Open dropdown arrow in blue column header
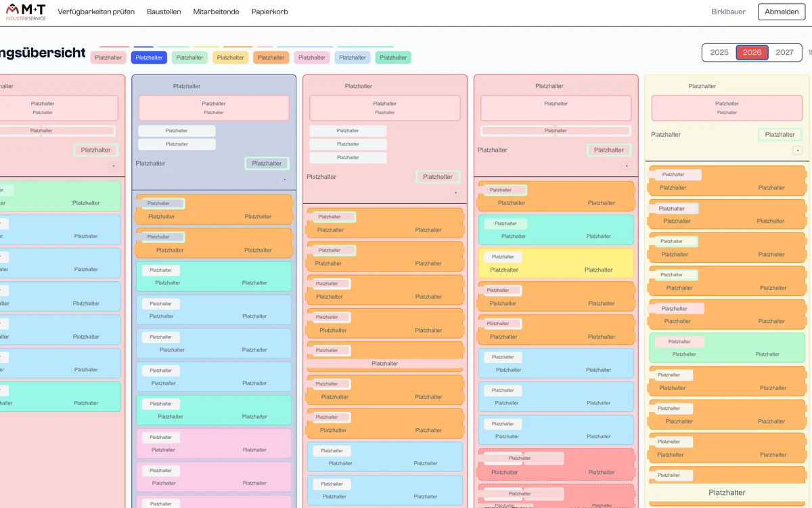This screenshot has height=508, width=812. click(284, 179)
